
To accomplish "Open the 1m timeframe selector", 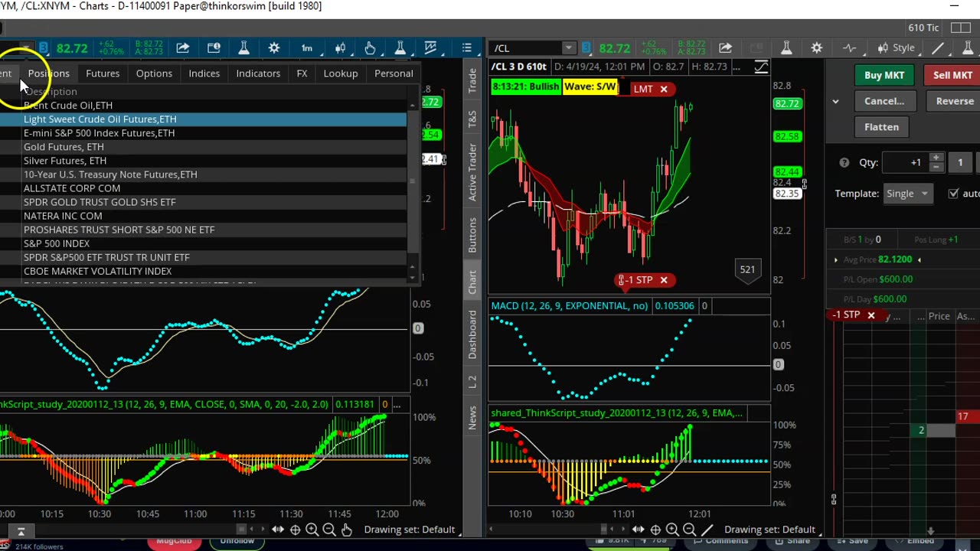I will (x=306, y=48).
